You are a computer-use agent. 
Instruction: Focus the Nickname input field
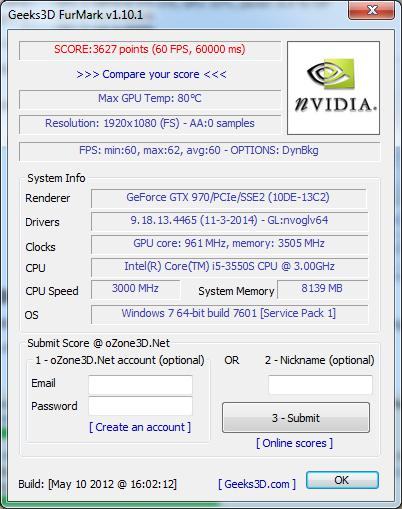(320, 384)
